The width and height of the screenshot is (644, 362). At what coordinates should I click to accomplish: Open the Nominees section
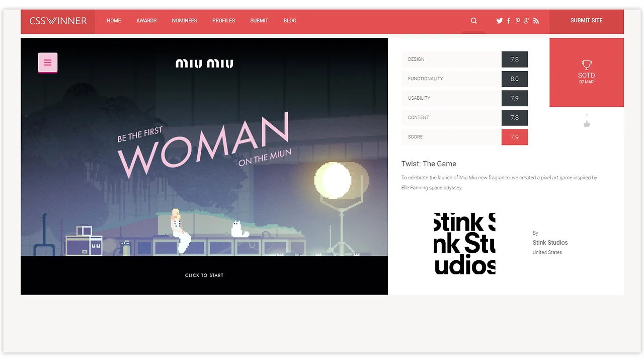185,21
